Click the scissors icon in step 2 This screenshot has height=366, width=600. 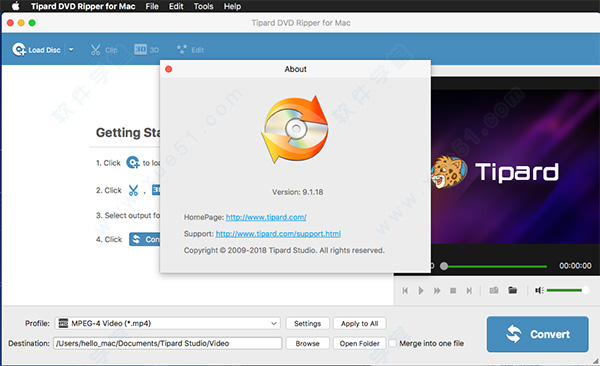click(133, 190)
